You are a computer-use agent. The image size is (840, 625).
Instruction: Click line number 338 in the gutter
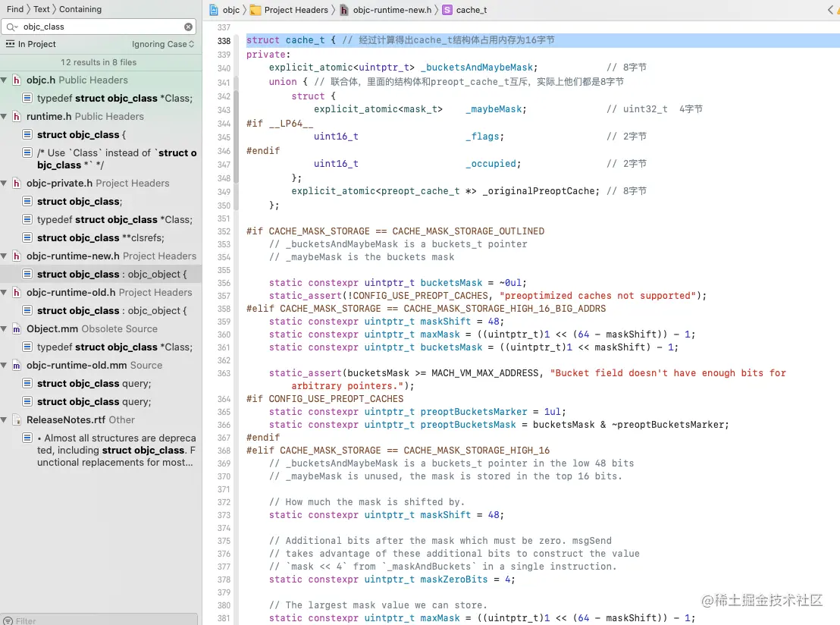(224, 41)
